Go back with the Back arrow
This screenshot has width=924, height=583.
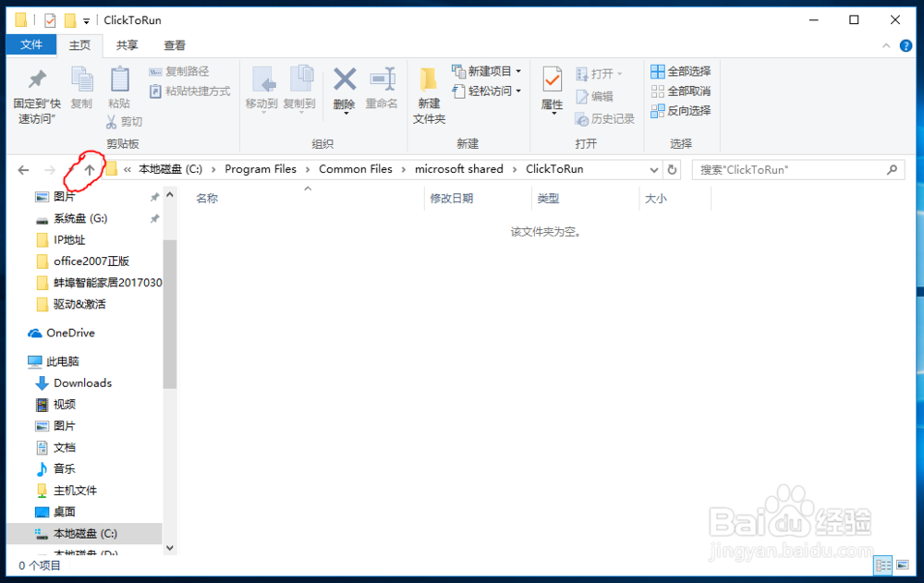(x=24, y=170)
